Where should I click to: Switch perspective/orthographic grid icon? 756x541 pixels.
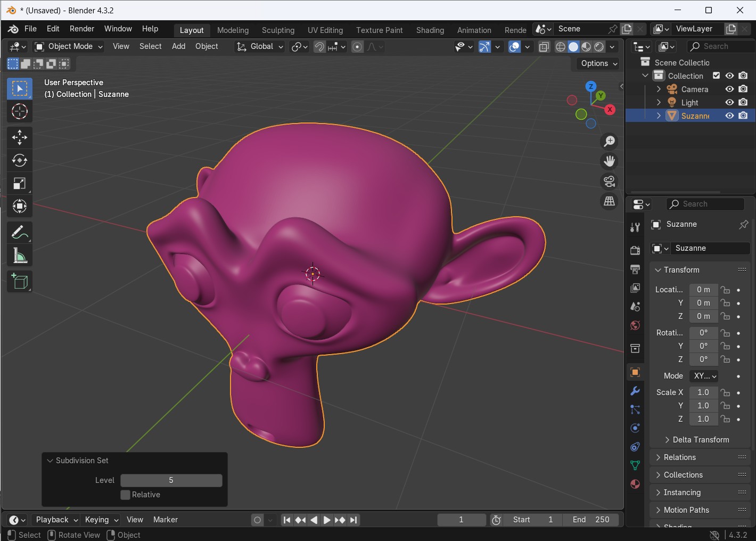pyautogui.click(x=609, y=201)
